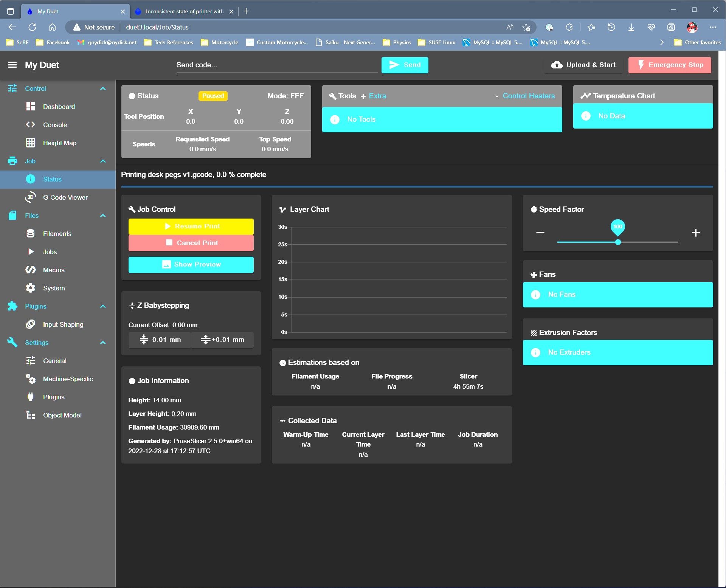Screen dimensions: 726x588
Task: Switch to Inconsistent state of printer tab
Action: (184, 11)
